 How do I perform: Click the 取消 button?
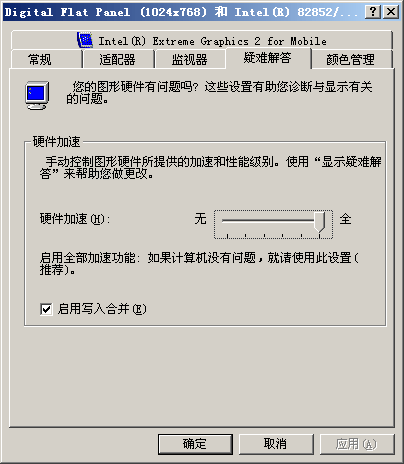[276, 444]
